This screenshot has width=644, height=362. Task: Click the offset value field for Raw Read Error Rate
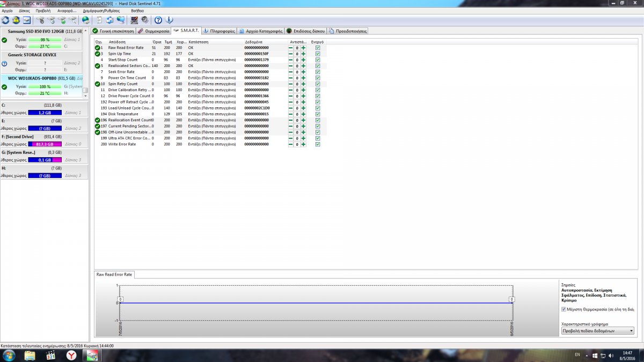(297, 48)
